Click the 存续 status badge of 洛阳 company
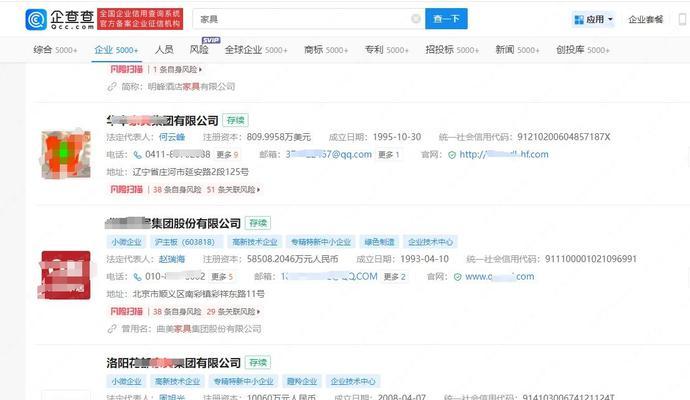 pos(258,363)
